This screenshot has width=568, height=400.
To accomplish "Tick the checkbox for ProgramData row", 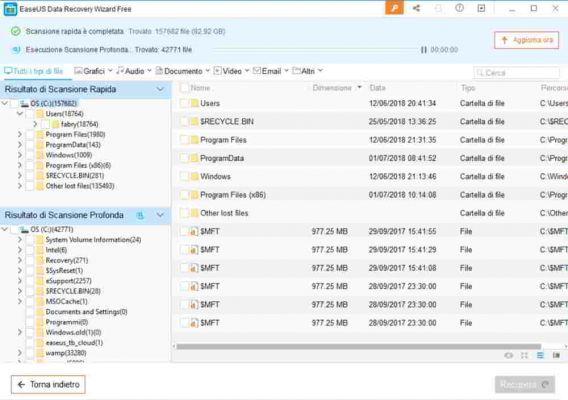I will point(184,158).
